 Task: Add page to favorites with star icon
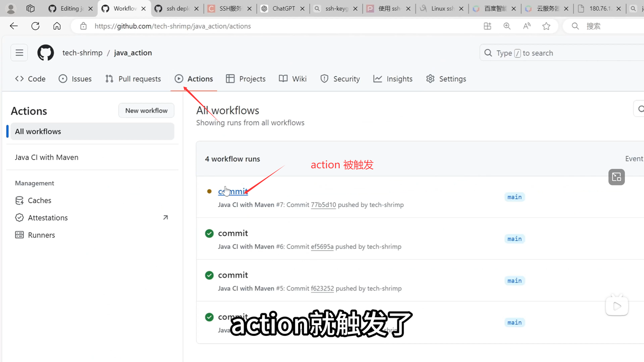pos(546,26)
